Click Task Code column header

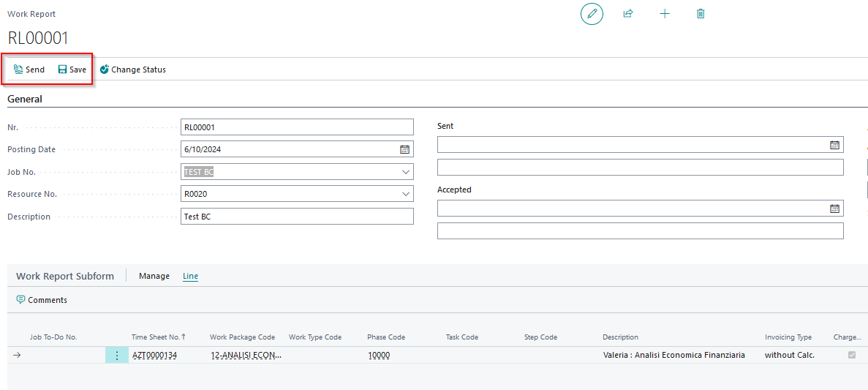(x=461, y=337)
